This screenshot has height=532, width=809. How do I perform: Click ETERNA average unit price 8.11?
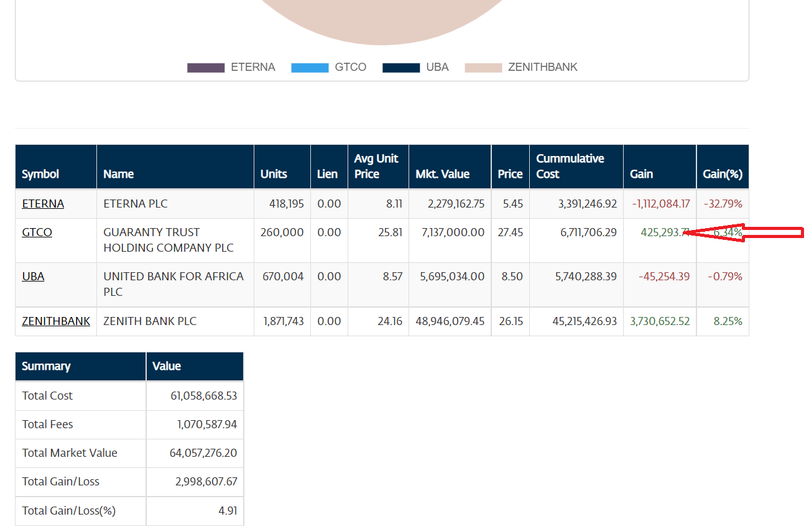[x=394, y=204]
